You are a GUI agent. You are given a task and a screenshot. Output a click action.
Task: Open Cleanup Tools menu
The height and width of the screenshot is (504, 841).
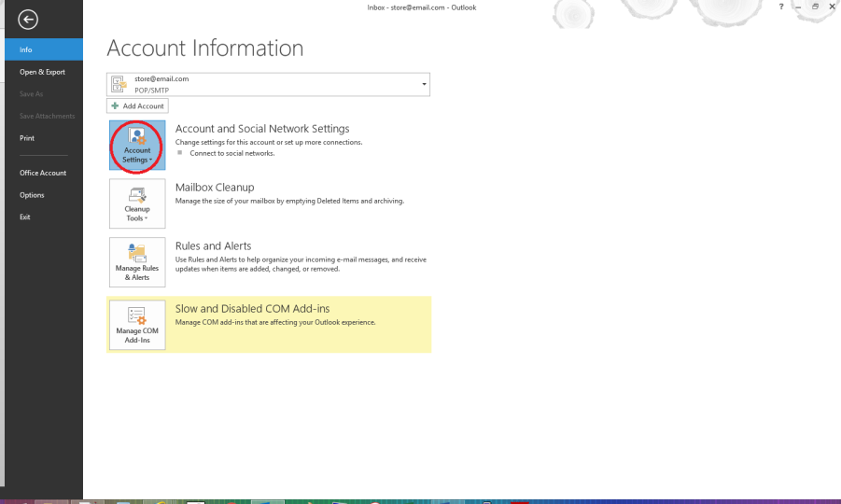pyautogui.click(x=137, y=203)
